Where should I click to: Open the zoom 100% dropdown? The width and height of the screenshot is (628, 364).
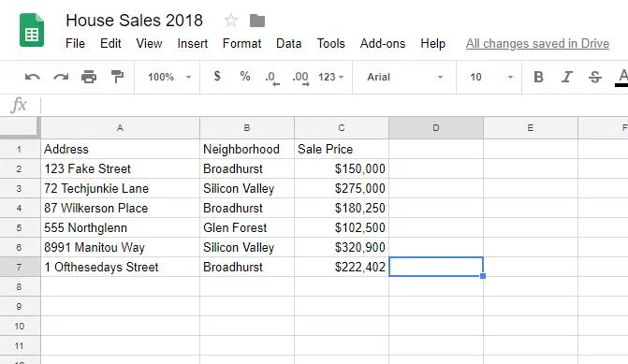(169, 77)
